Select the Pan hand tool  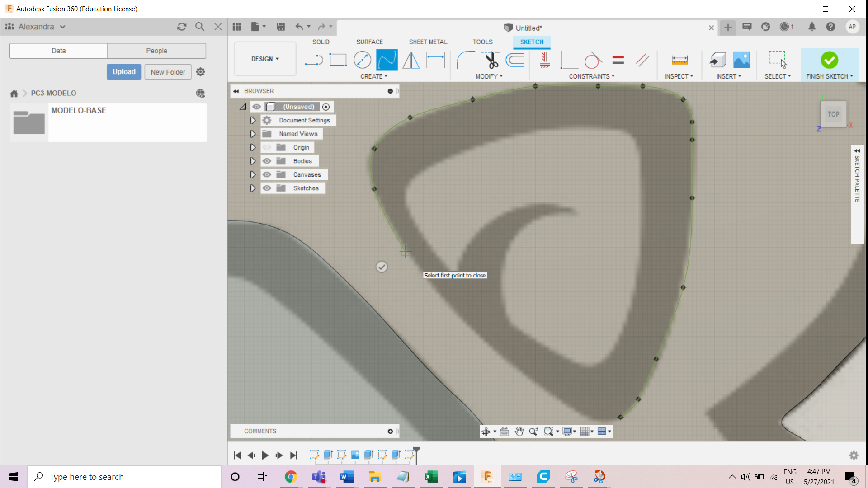click(519, 432)
